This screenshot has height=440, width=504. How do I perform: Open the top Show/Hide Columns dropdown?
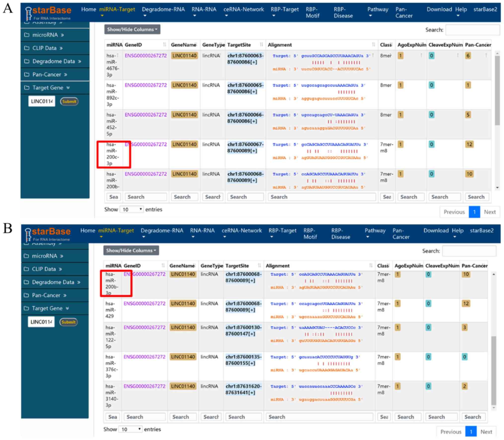point(132,29)
